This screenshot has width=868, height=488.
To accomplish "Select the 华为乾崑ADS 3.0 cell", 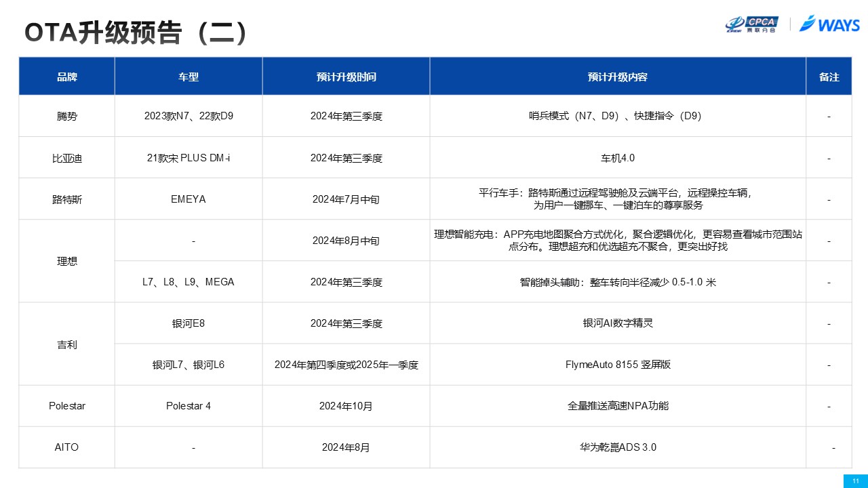I will point(618,447).
